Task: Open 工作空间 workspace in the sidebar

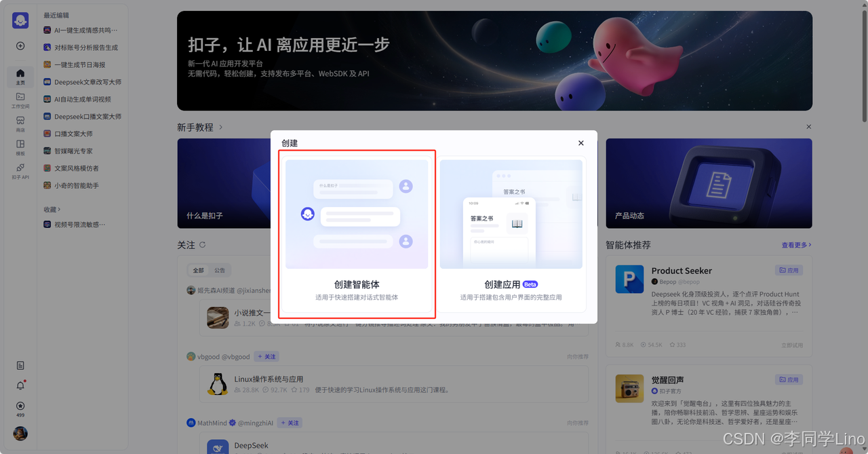Action: 20,100
